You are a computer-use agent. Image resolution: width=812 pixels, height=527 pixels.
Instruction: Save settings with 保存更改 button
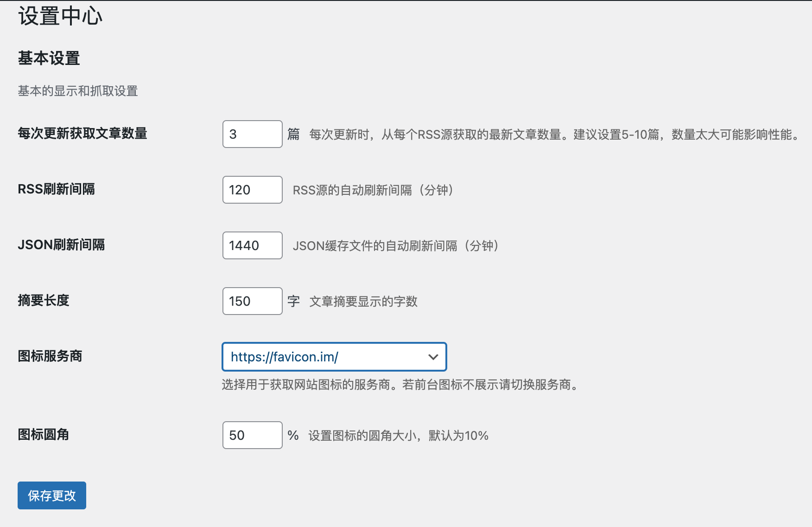click(52, 495)
